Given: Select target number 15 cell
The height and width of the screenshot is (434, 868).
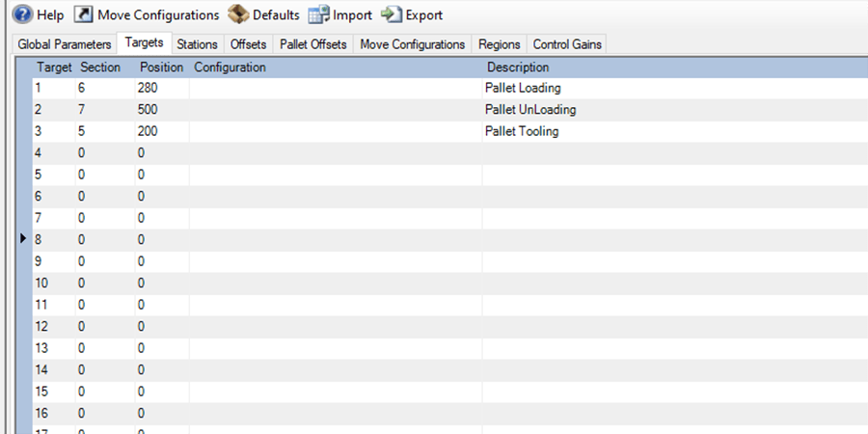Looking at the screenshot, I should (x=54, y=392).
